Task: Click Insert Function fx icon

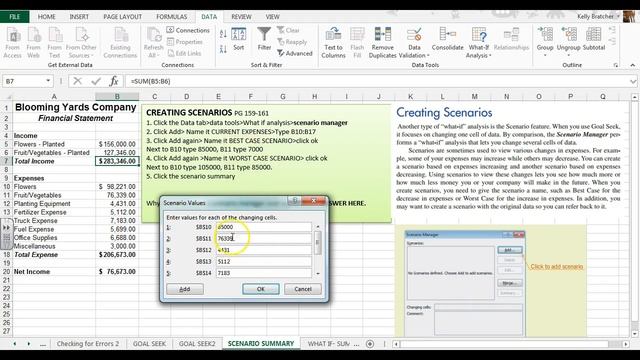Action: pyautogui.click(x=114, y=81)
